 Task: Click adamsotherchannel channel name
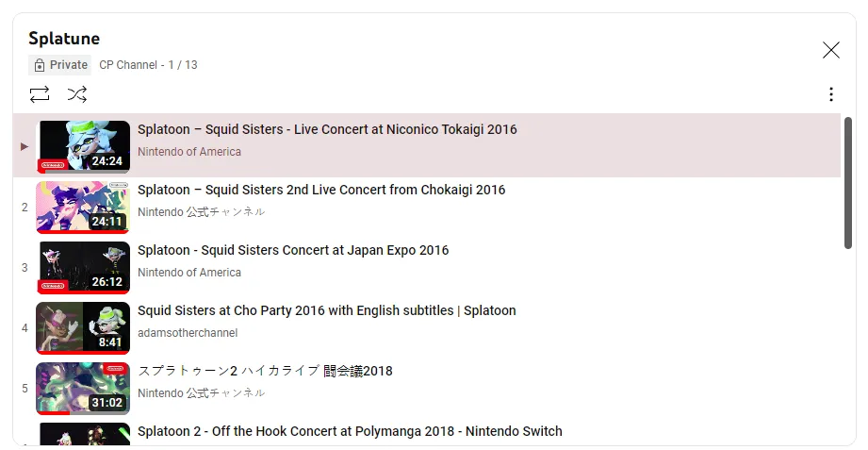188,333
